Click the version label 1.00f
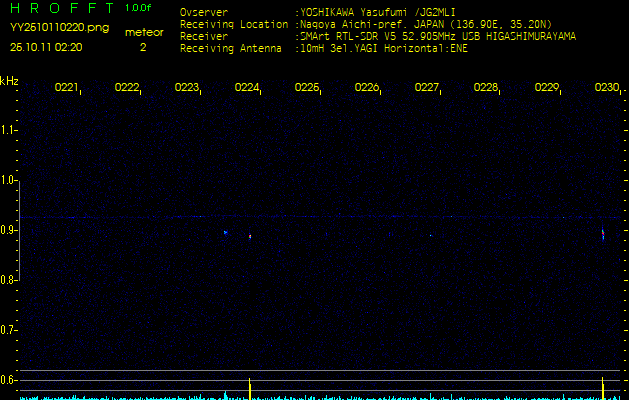Image resolution: width=629 pixels, height=400 pixels. coord(138,8)
